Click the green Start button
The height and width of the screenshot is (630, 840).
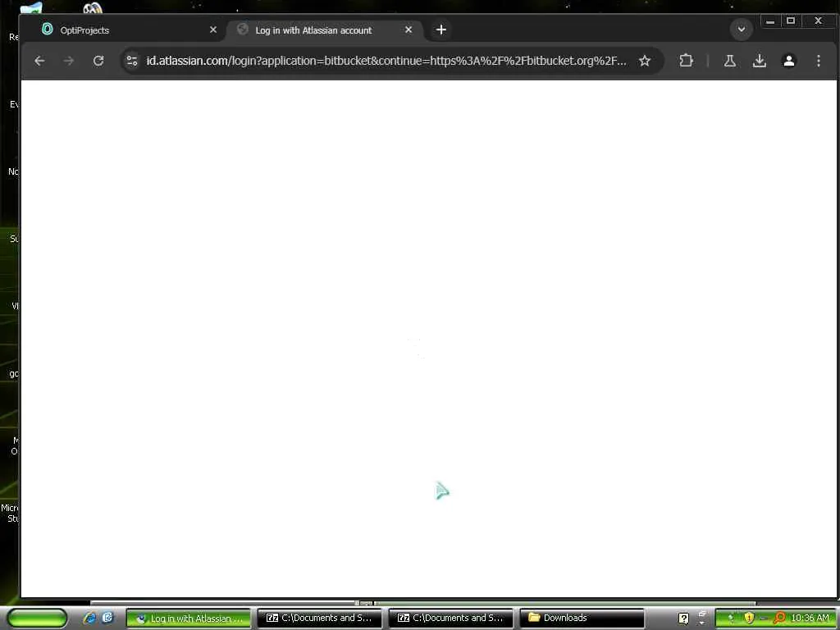point(37,619)
